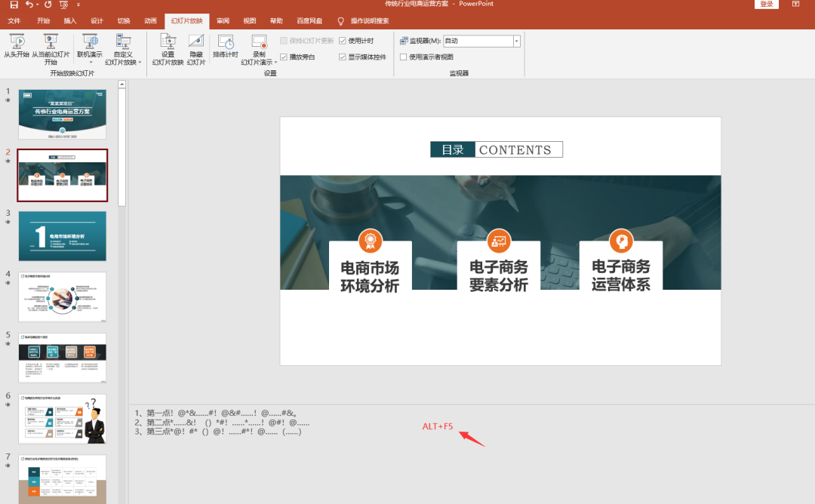This screenshot has height=504, width=815.
Task: Click the start-from-beginning quick access icon
Action: tap(64, 5)
